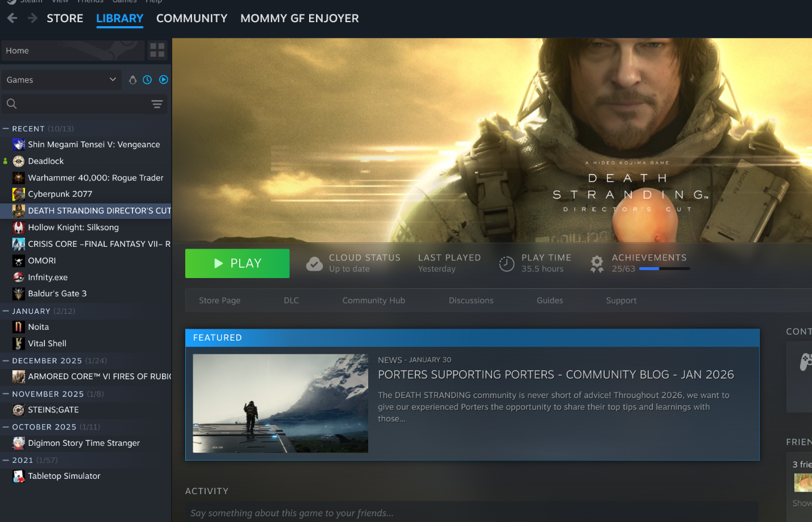
Task: Click the Play Time clock icon
Action: pos(506,264)
